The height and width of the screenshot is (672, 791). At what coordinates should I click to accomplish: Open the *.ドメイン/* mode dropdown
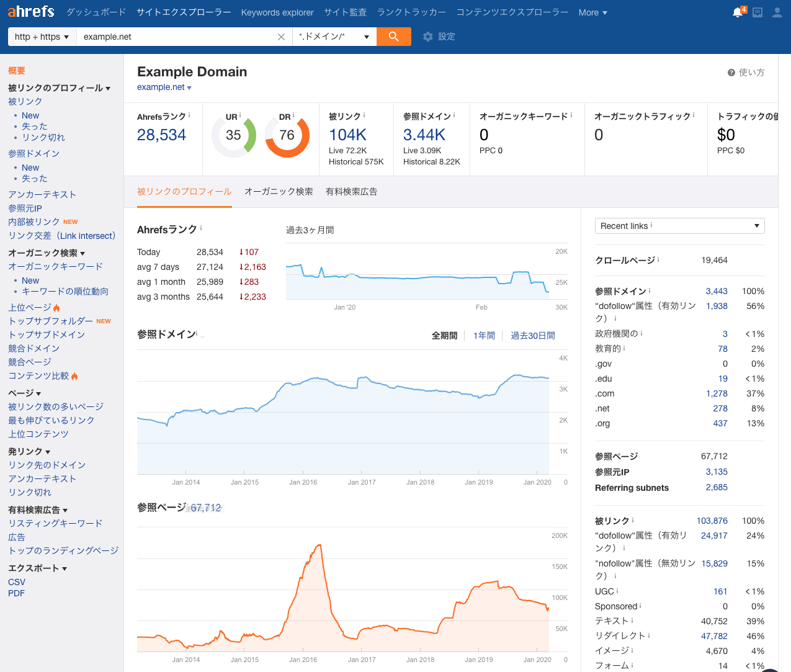[334, 37]
